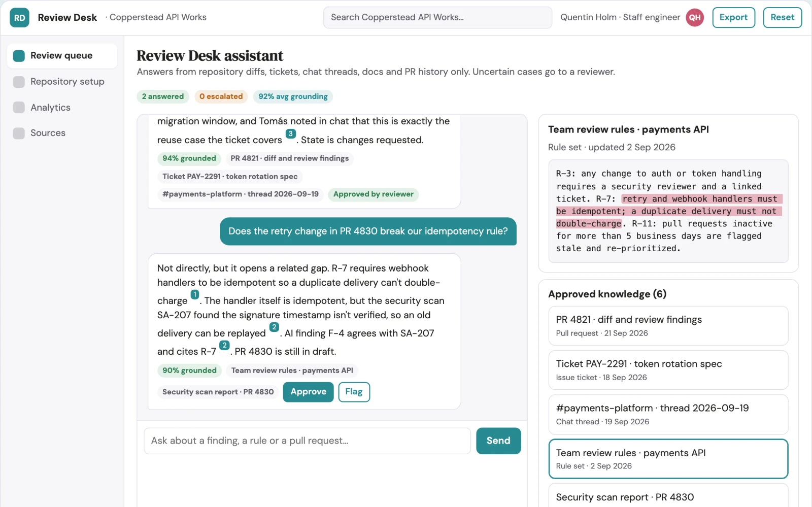
Task: Select the Ticket PAY-2291 knowledge card
Action: (x=668, y=370)
